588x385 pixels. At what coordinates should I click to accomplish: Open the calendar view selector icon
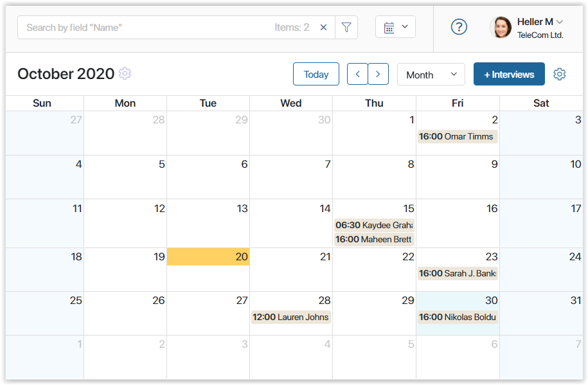390,26
